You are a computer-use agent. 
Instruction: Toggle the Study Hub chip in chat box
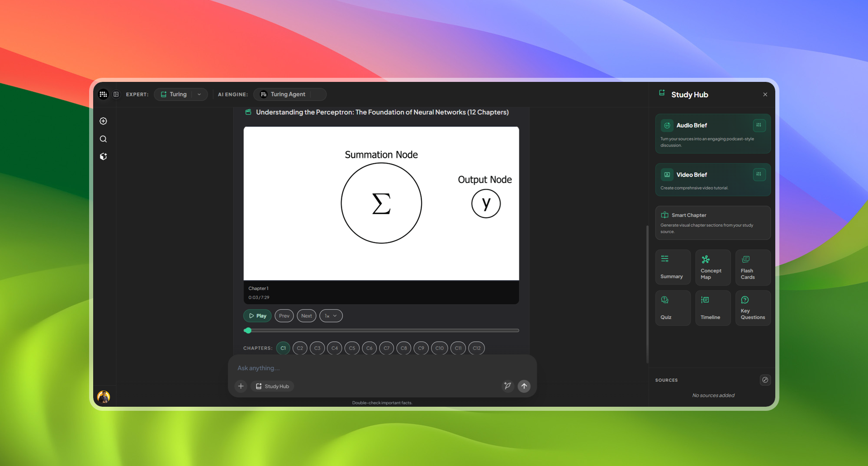(272, 386)
